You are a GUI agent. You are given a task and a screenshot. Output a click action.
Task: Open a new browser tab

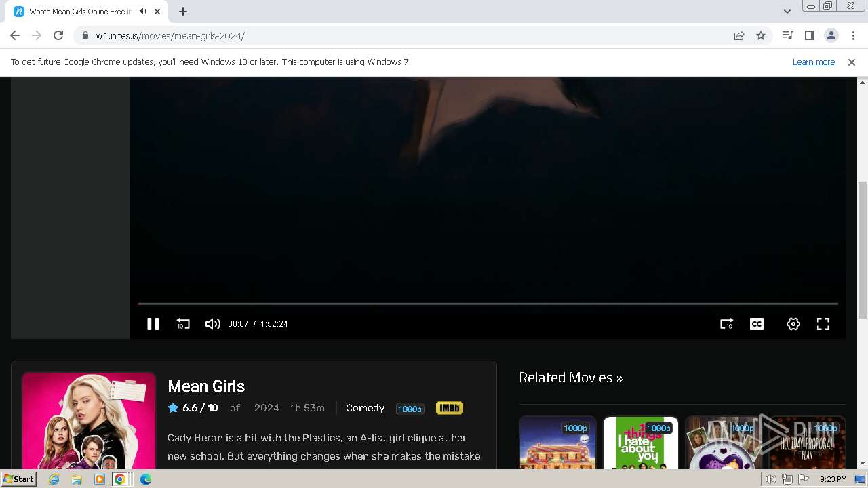pyautogui.click(x=183, y=12)
